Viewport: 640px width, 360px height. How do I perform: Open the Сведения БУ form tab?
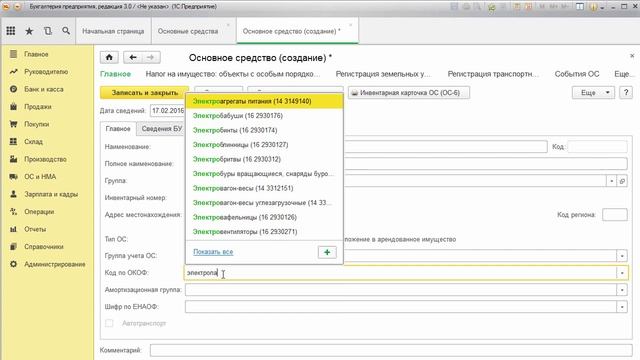coord(162,129)
